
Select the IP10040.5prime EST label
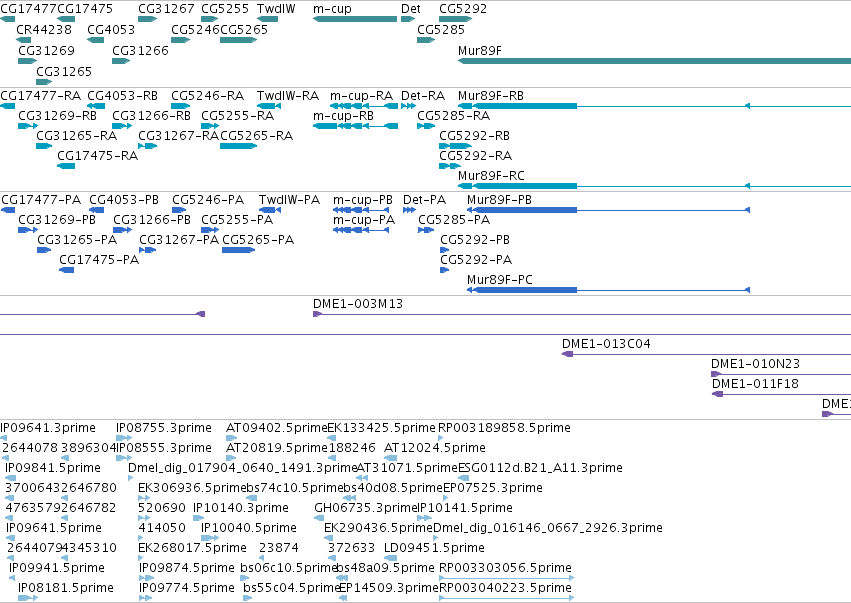(x=249, y=528)
